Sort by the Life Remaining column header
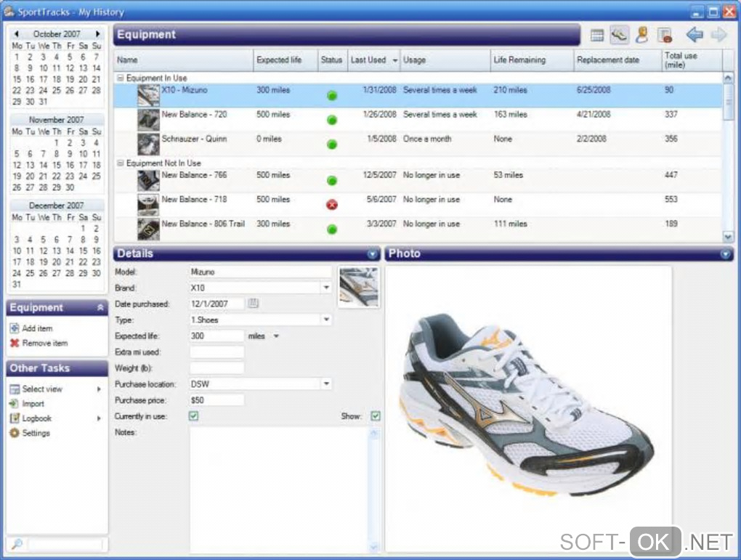The height and width of the screenshot is (560, 741). tap(532, 60)
